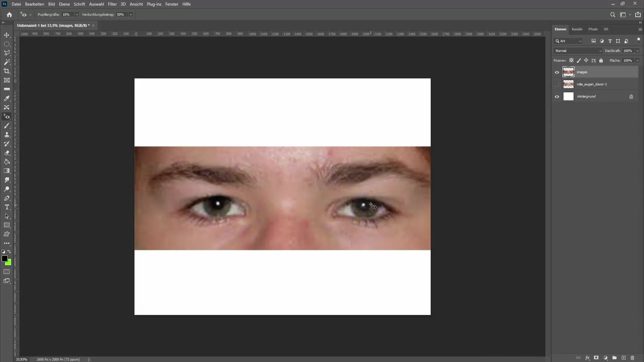Select the Crop tool

click(7, 71)
